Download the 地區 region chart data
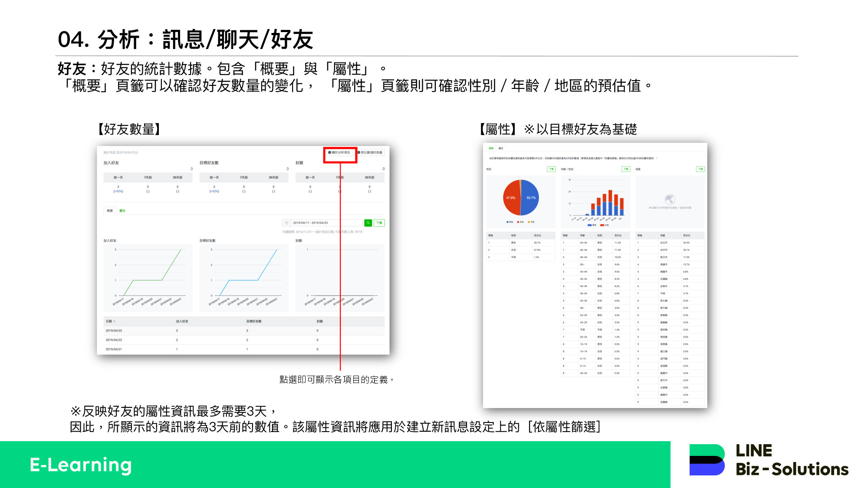This screenshot has width=868, height=488. [700, 169]
